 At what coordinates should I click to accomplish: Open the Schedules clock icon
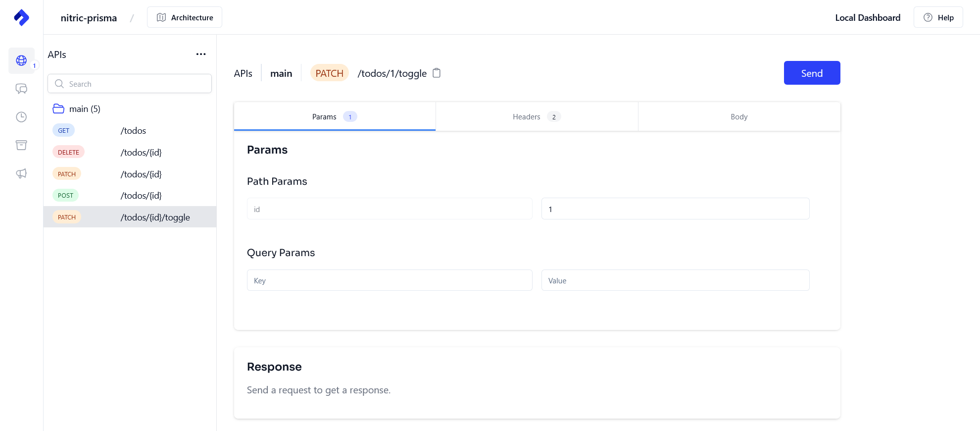(x=21, y=117)
